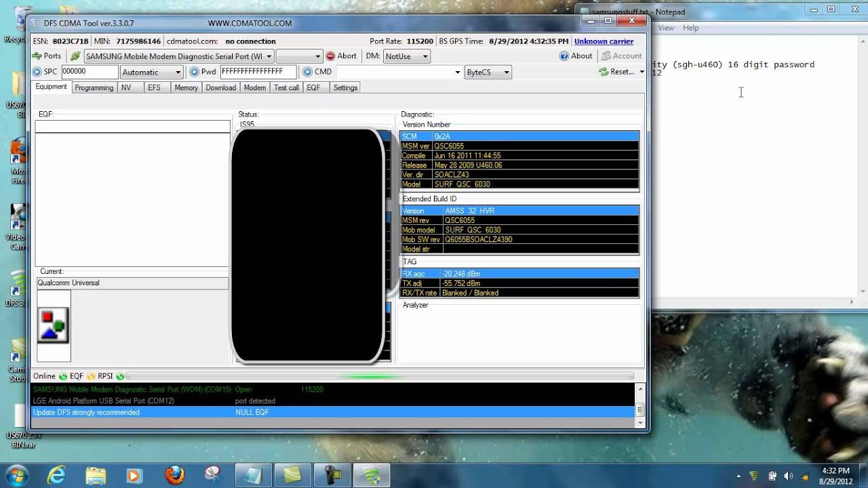
Task: Click the EQF text input field
Action: click(x=133, y=127)
